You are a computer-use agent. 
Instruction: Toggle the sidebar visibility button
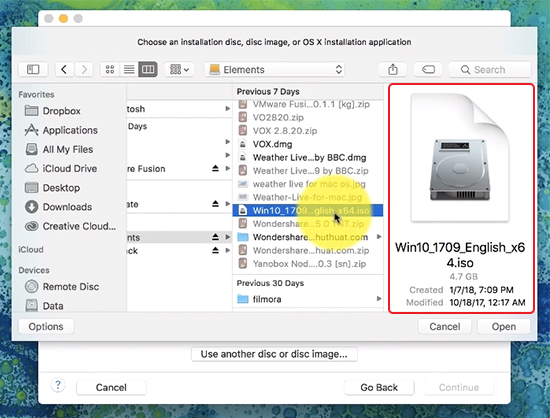(33, 69)
